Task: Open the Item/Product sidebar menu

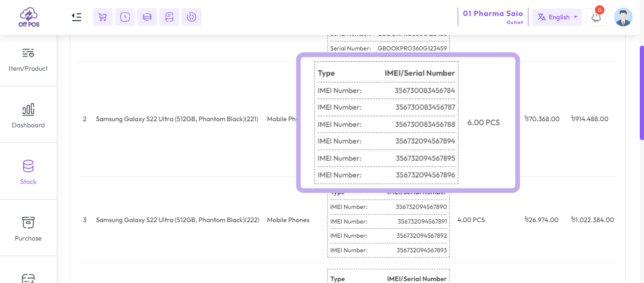Action: [x=28, y=58]
